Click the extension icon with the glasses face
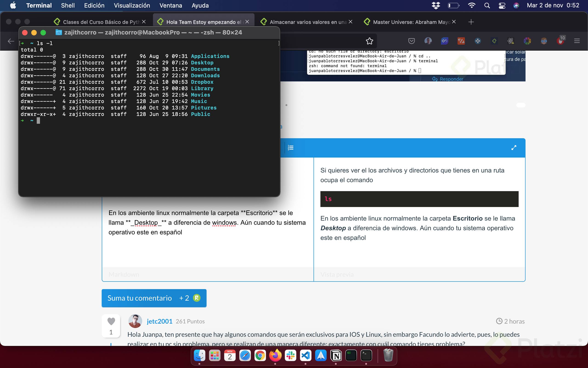Image resolution: width=588 pixels, height=368 pixels. [544, 41]
